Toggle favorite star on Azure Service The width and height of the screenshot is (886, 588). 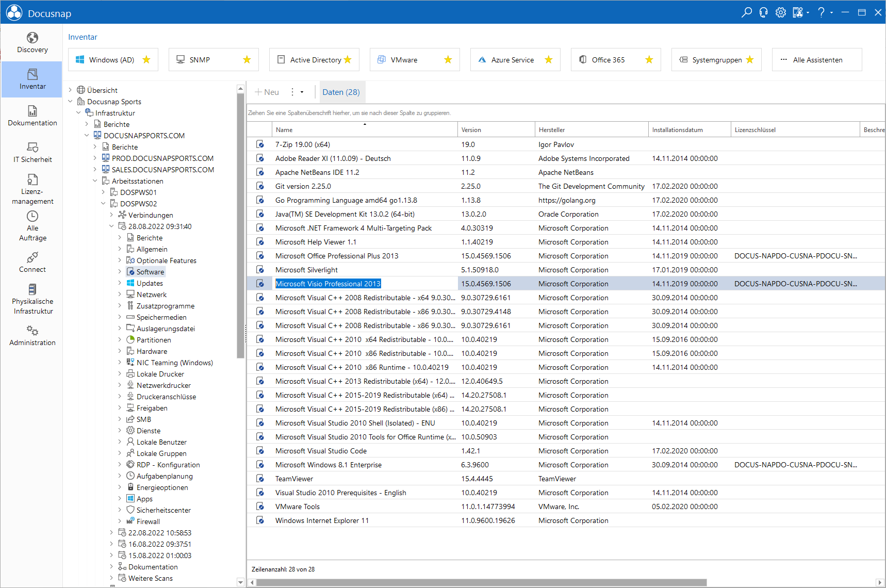click(x=549, y=60)
